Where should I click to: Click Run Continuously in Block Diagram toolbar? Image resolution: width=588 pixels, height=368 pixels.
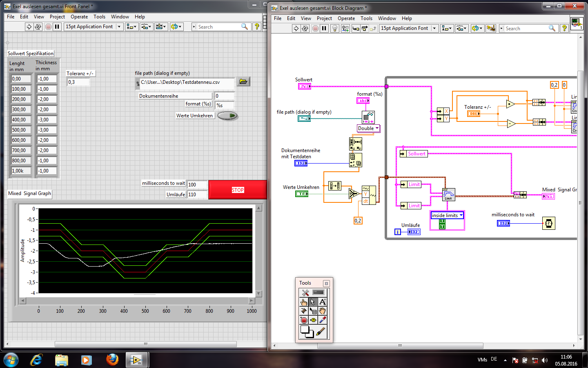tap(305, 28)
